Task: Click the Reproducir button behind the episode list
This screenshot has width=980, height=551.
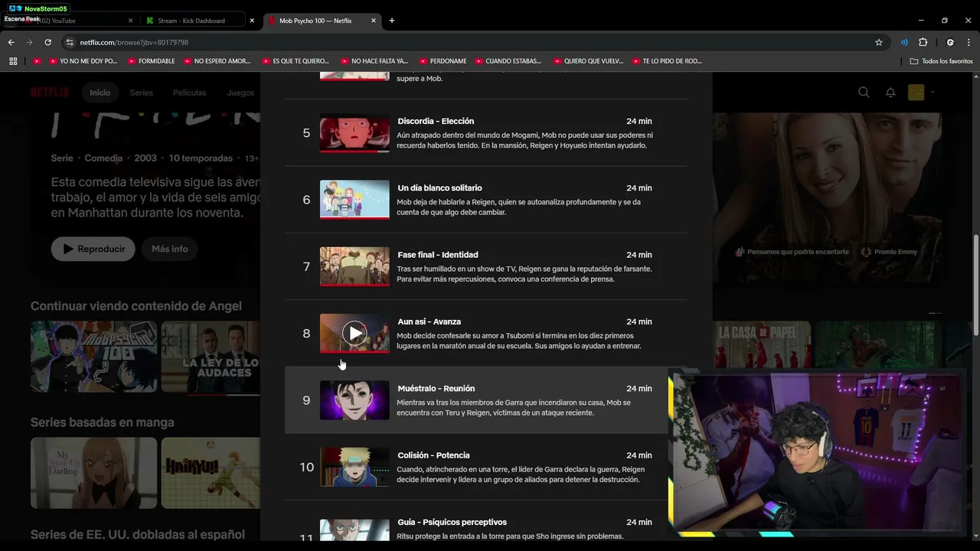Action: coord(93,249)
